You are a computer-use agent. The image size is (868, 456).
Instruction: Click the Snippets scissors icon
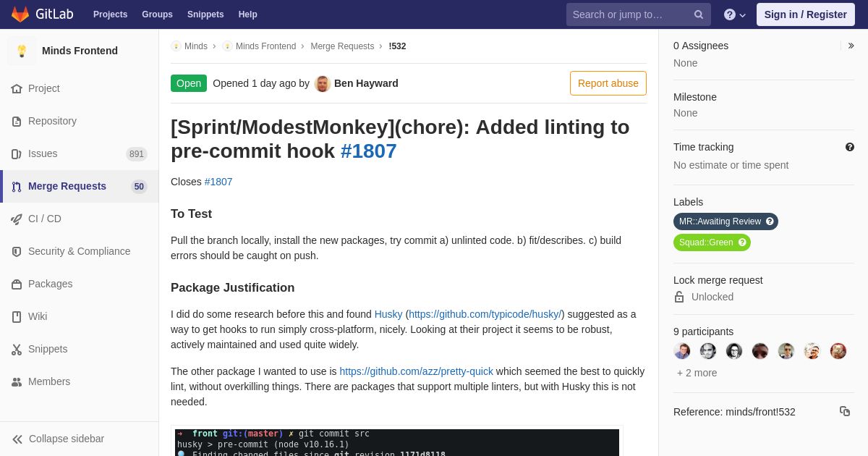[x=17, y=349]
